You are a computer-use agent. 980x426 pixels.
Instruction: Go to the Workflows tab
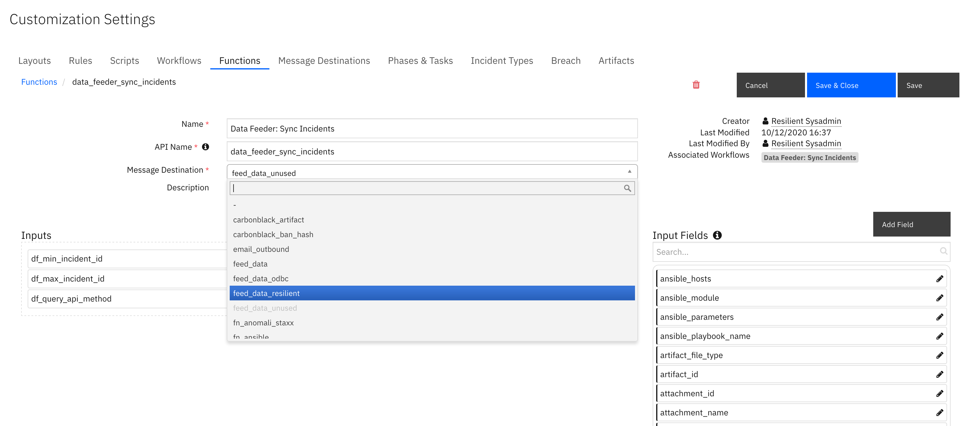[x=179, y=61]
